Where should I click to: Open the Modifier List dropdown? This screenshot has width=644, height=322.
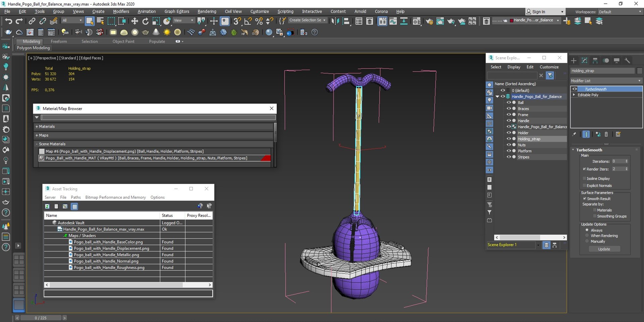(606, 81)
